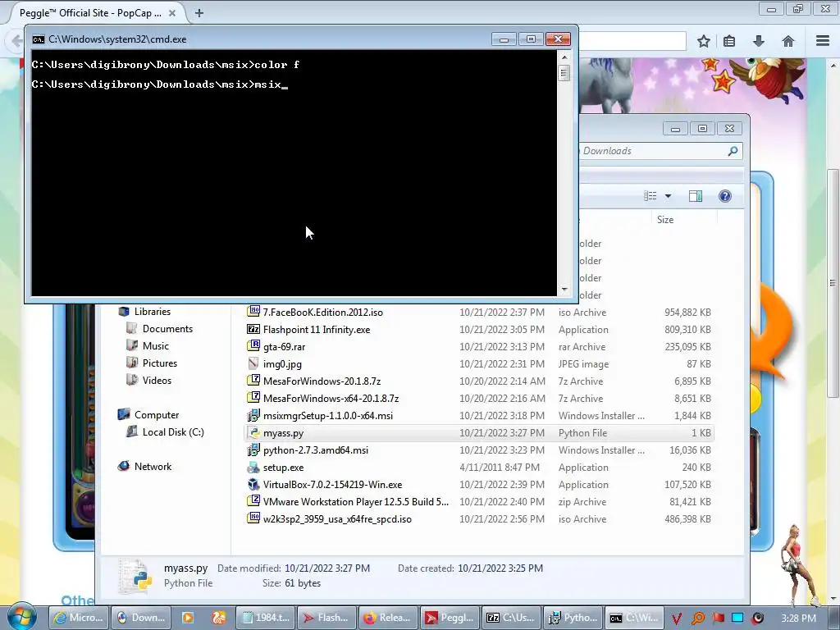840x630 pixels.
Task: Select file img0.jpg
Action: click(x=282, y=363)
